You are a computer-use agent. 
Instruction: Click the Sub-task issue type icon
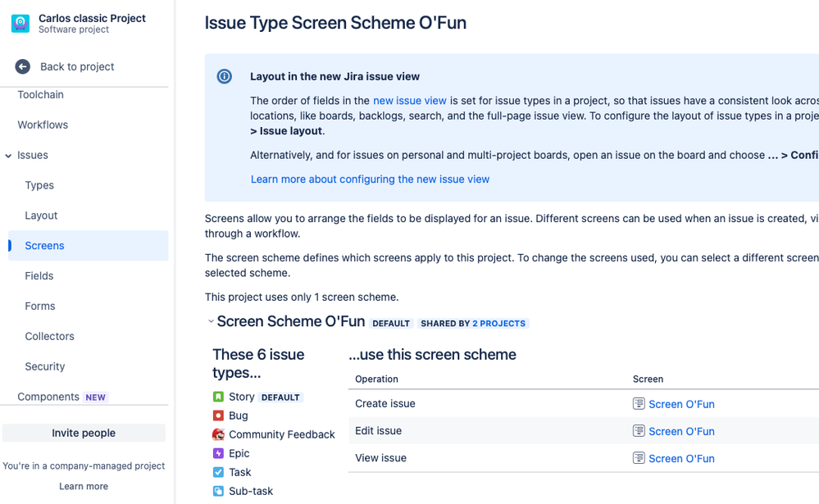click(x=218, y=491)
